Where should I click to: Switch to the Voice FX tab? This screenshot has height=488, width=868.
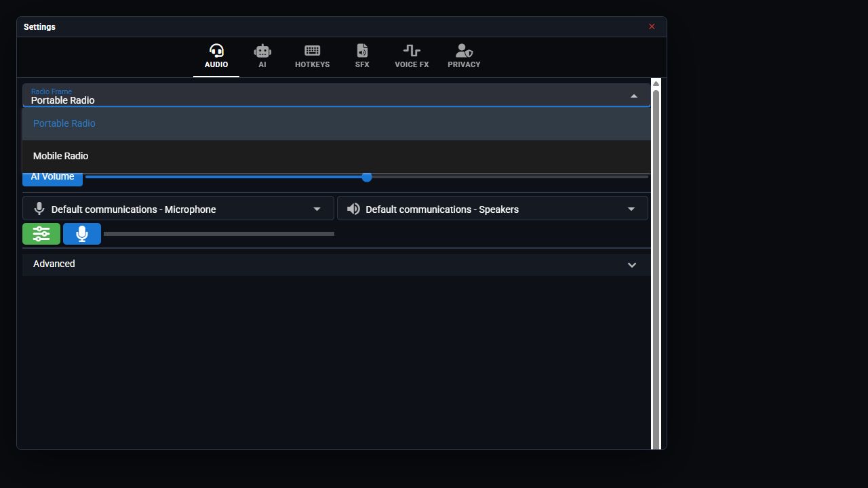click(412, 57)
